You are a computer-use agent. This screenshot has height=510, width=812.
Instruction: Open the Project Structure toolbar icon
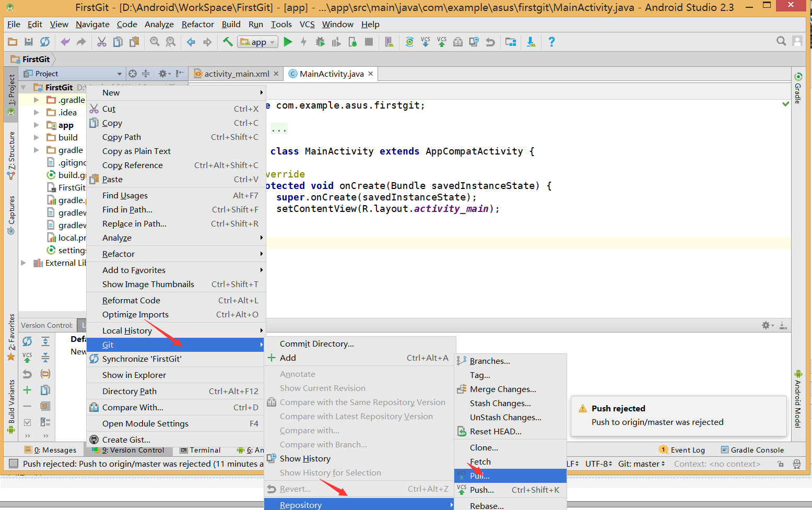(x=510, y=42)
